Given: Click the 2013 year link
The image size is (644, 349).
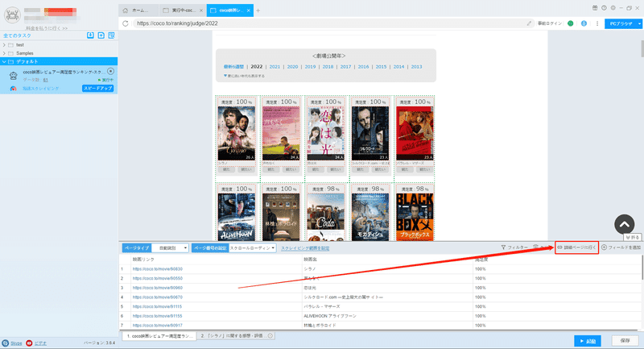Looking at the screenshot, I should click(x=416, y=67).
